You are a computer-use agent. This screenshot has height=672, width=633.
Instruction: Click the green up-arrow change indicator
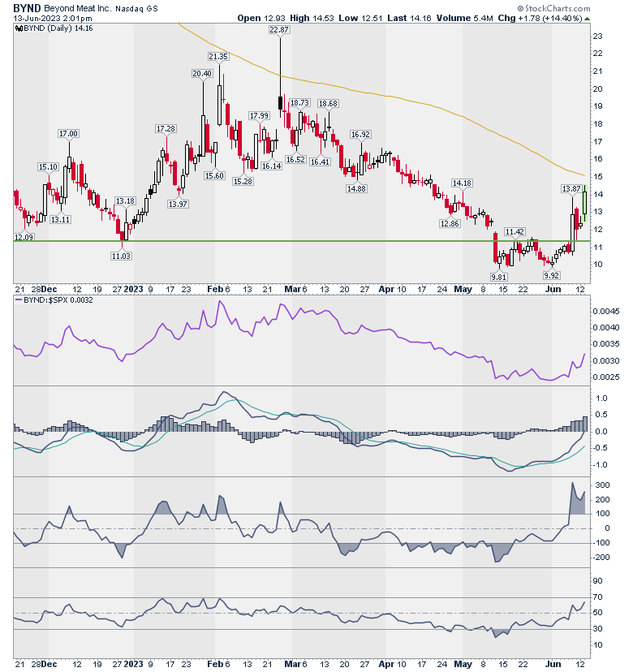coord(587,19)
